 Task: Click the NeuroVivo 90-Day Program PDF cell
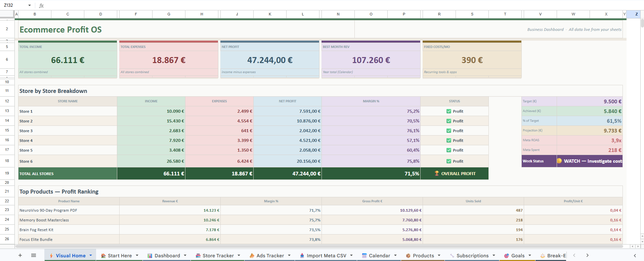69,210
